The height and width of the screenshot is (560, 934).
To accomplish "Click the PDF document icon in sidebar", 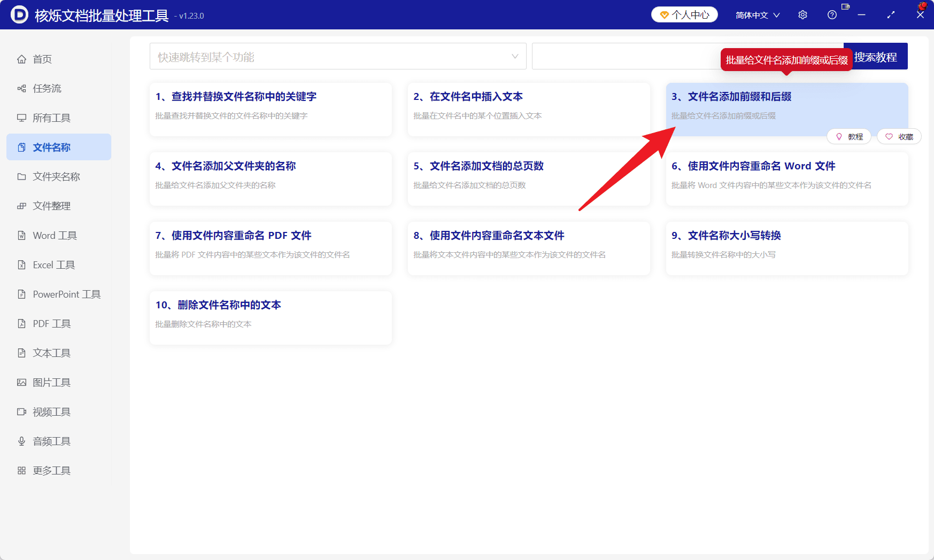I will (x=21, y=323).
